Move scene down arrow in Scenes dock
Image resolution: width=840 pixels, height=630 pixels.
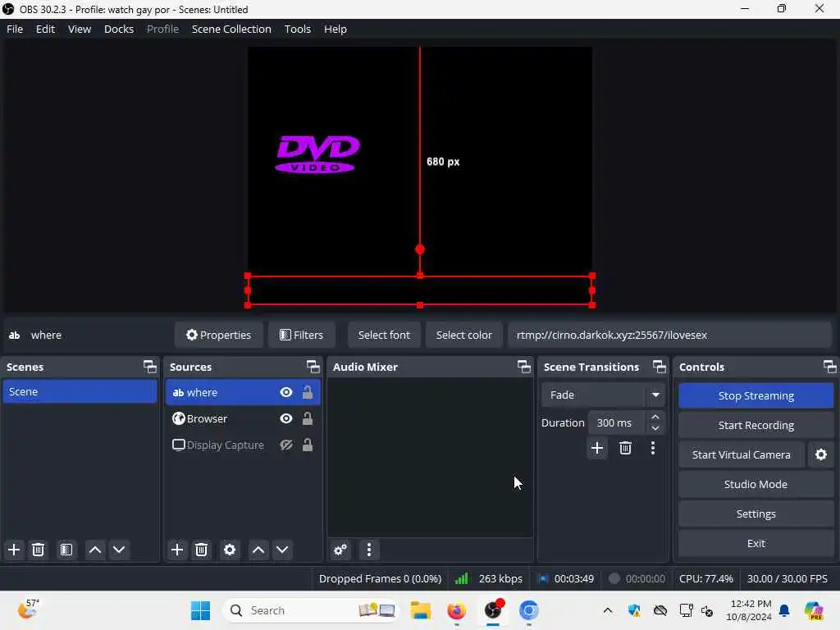119,550
